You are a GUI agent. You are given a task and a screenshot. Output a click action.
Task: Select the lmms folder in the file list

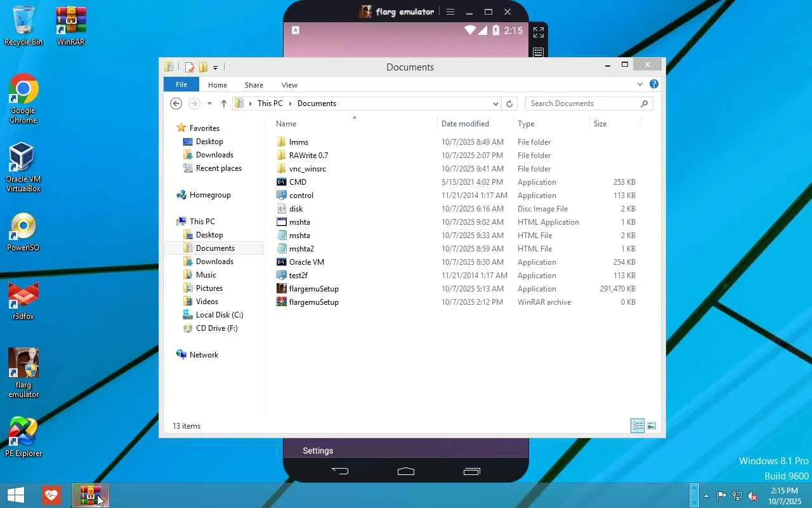[x=456, y=142]
